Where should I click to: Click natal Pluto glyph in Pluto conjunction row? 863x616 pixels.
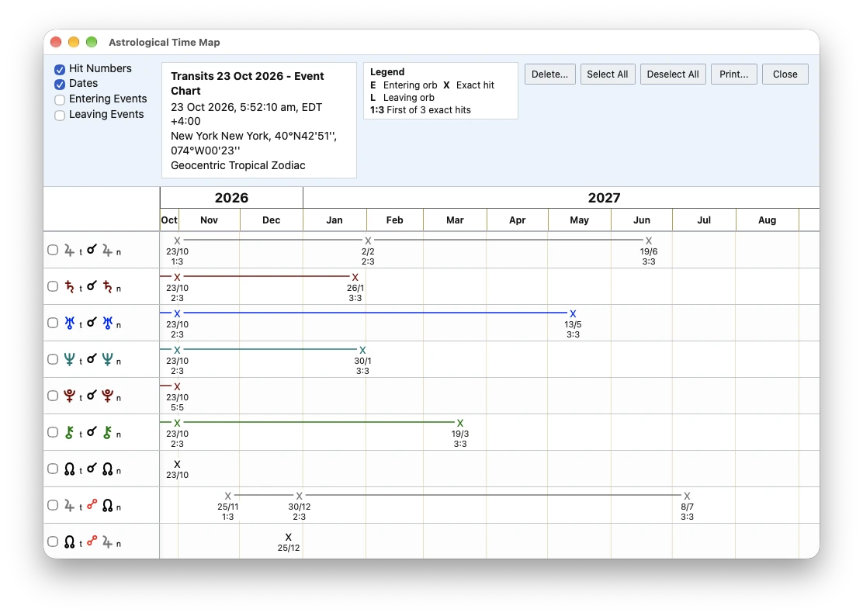(x=107, y=396)
